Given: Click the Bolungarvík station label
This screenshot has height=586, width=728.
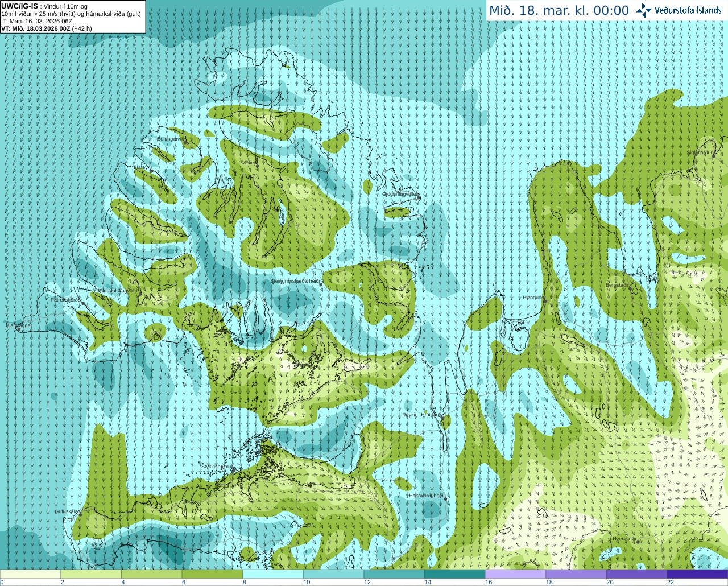Looking at the screenshot, I should click(x=169, y=139).
